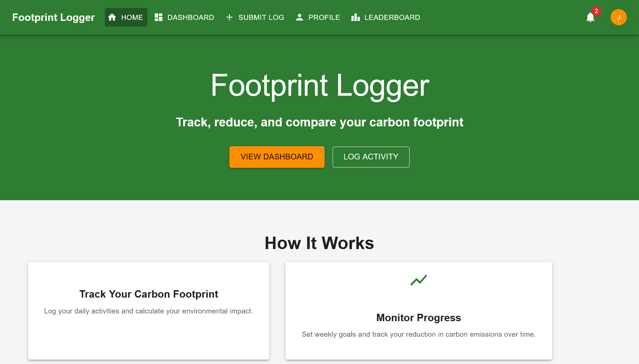
Task: Select the person icon beside Profile
Action: pos(299,17)
